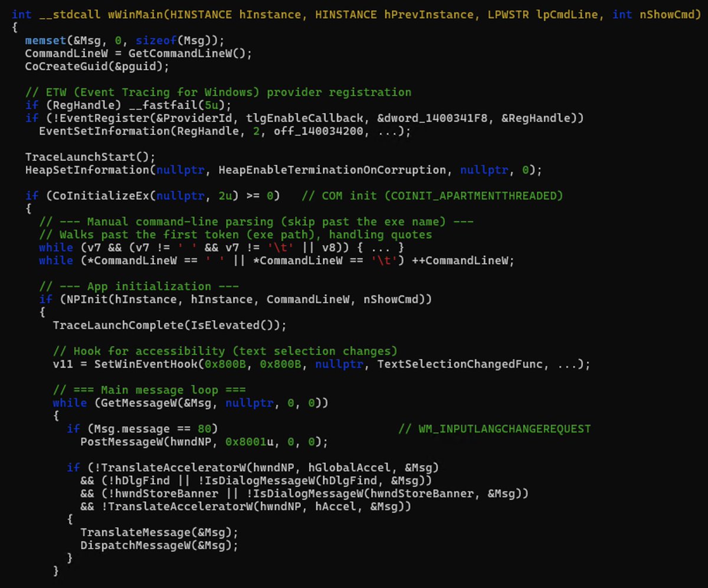708x588 pixels.
Task: Click the PostMessageW(hwndNP, 0x8001u...) line
Action: [x=204, y=442]
